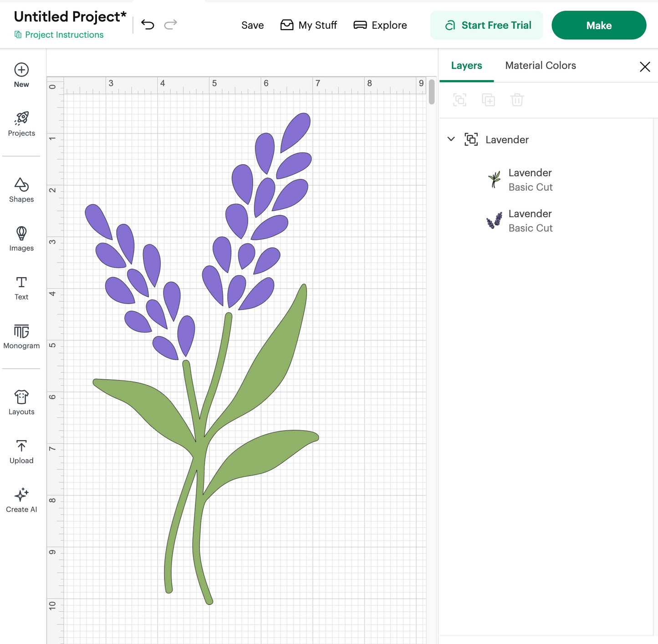Click the Lavender group row label
Viewport: 658px width, 644px height.
[507, 140]
